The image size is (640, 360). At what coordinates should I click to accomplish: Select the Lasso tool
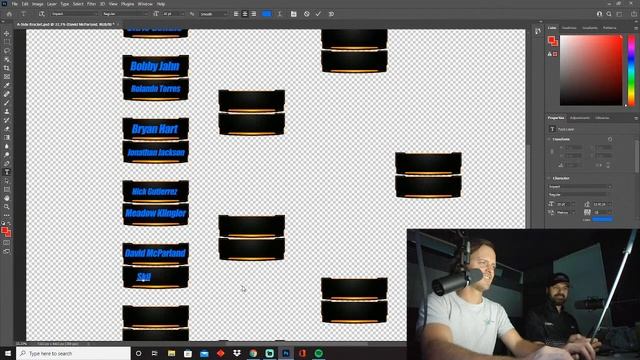coord(7,50)
